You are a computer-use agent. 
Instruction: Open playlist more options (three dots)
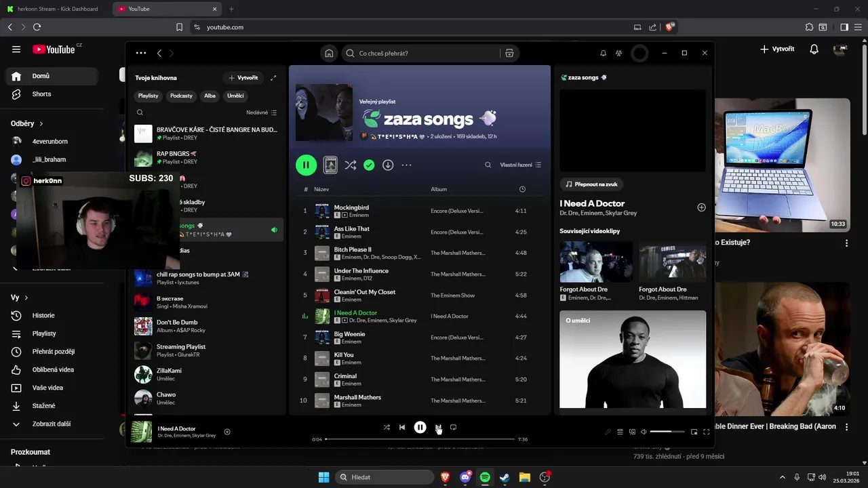click(406, 165)
